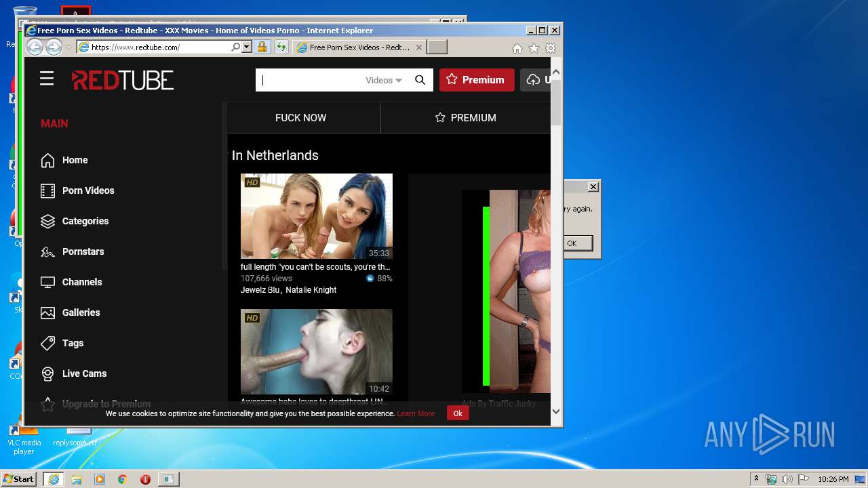Click the red Premium button
This screenshot has height=488, width=868.
coord(477,80)
